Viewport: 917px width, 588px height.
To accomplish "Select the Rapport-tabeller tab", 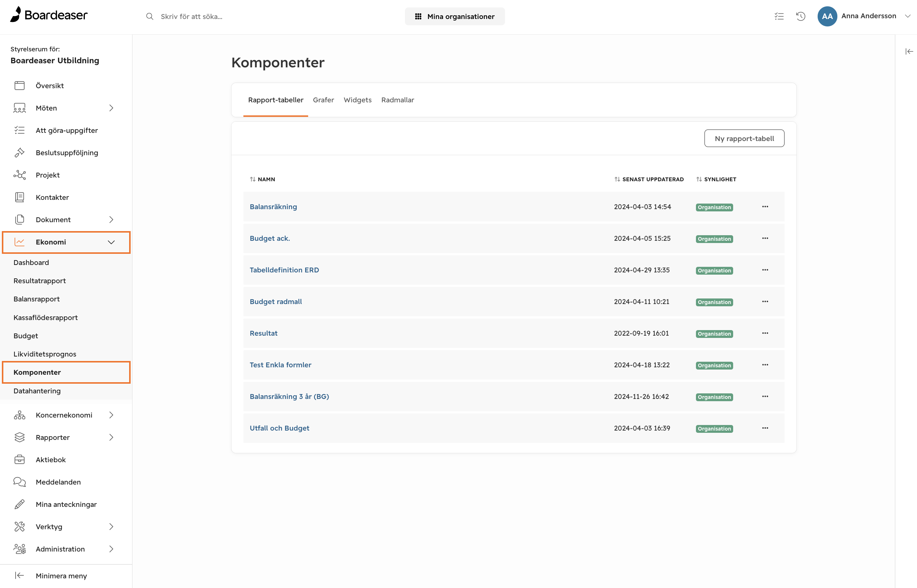I will (275, 100).
